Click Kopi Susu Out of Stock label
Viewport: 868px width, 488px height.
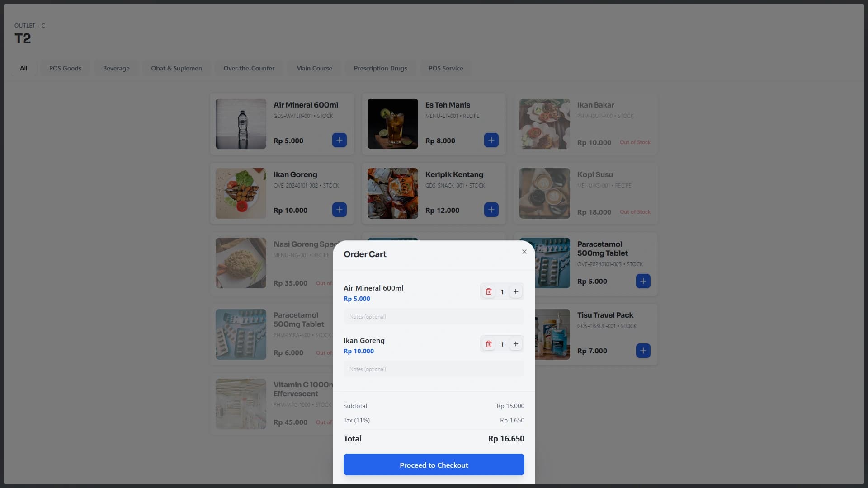(x=635, y=212)
